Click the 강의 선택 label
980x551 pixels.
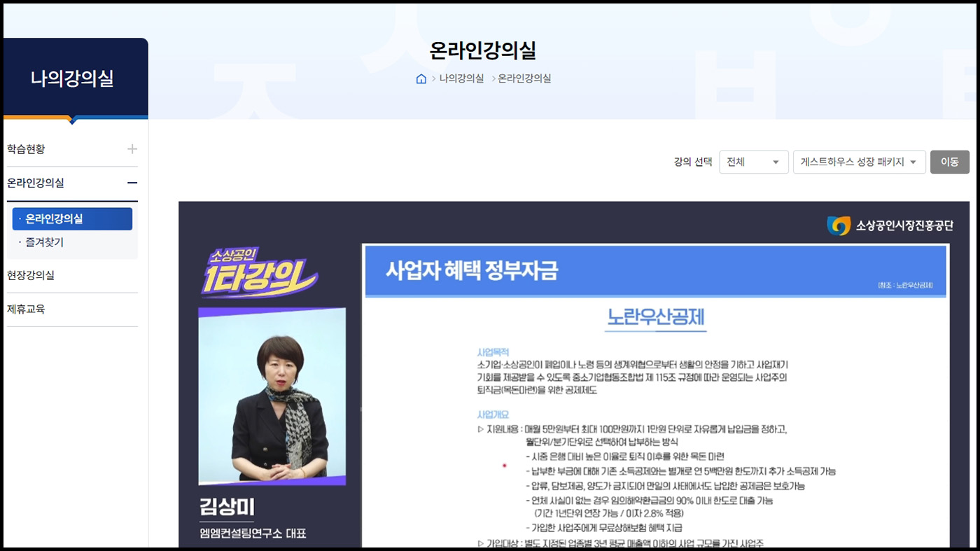(x=693, y=162)
